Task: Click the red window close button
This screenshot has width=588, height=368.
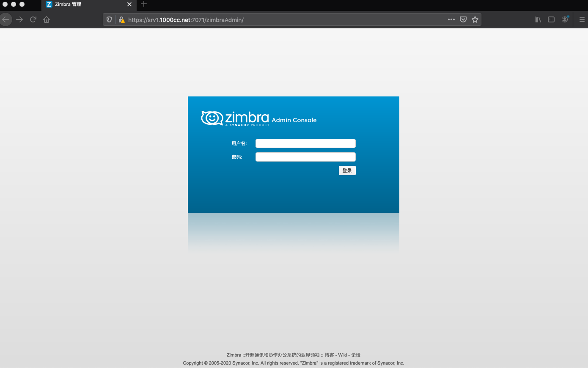Action: [x=5, y=4]
